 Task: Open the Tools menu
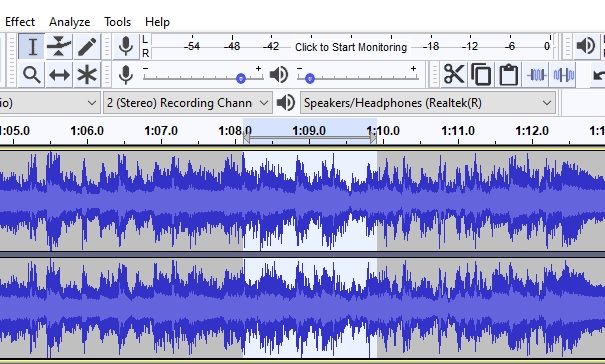click(117, 22)
